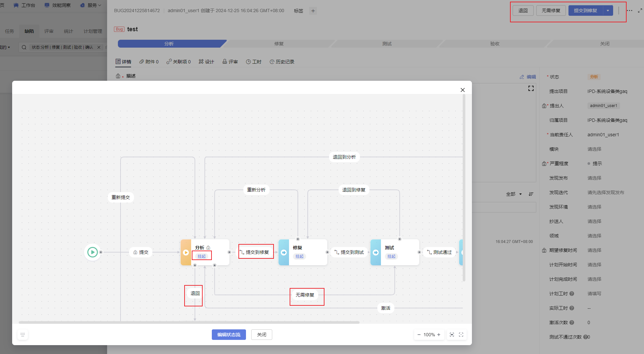Viewport: 644px width, 354px height.
Task: Click the 激活 transition label
Action: (386, 308)
